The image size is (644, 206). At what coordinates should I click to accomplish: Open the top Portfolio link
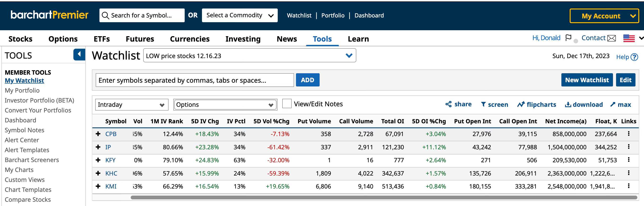pos(333,15)
